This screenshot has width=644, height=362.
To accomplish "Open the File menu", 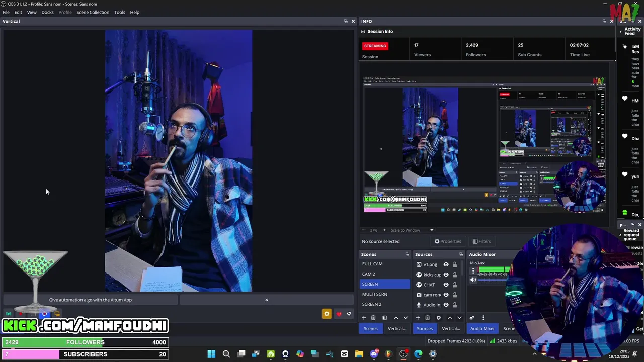I will [6, 12].
